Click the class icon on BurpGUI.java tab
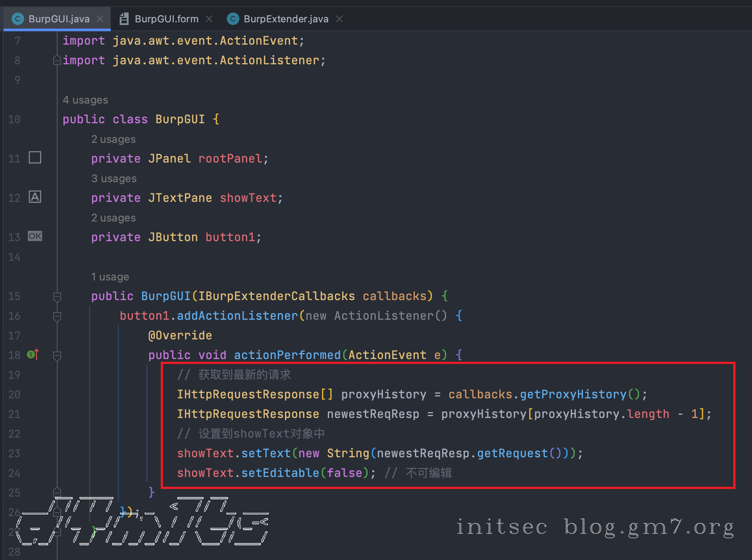Viewport: 752px width, 560px height. click(x=17, y=19)
